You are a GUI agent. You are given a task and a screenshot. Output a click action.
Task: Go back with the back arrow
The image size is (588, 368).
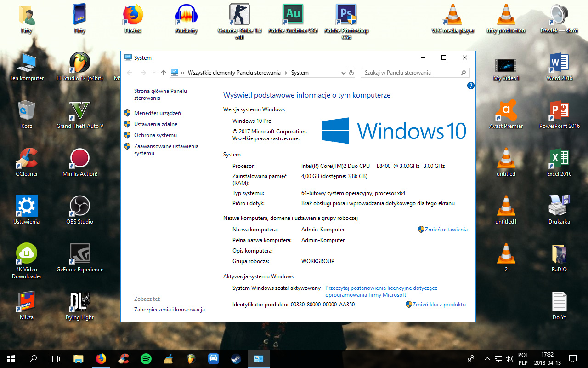[130, 73]
